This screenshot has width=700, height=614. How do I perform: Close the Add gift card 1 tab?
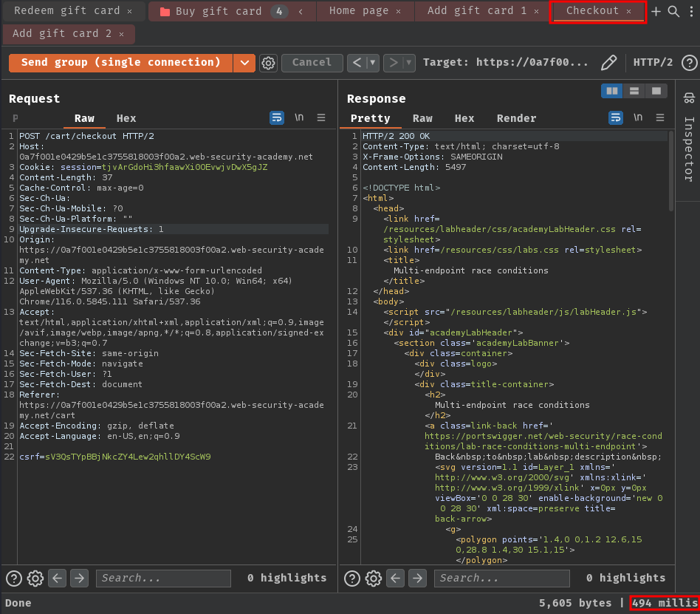pos(536,11)
